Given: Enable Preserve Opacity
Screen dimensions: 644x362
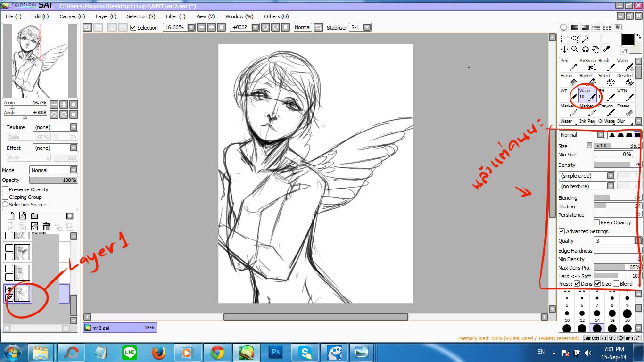Looking at the screenshot, I should point(5,189).
